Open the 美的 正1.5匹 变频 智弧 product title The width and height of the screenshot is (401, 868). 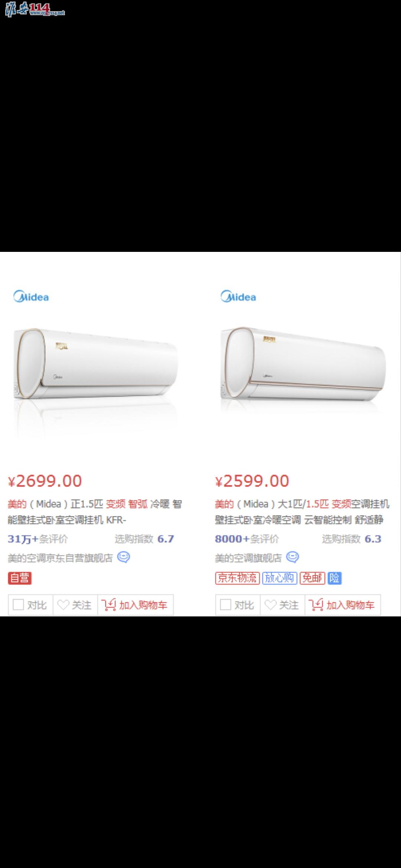[x=95, y=512]
